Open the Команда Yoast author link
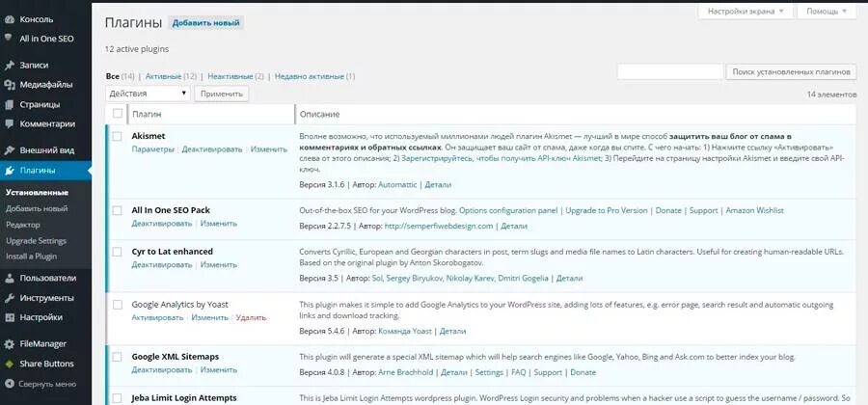 tap(405, 331)
